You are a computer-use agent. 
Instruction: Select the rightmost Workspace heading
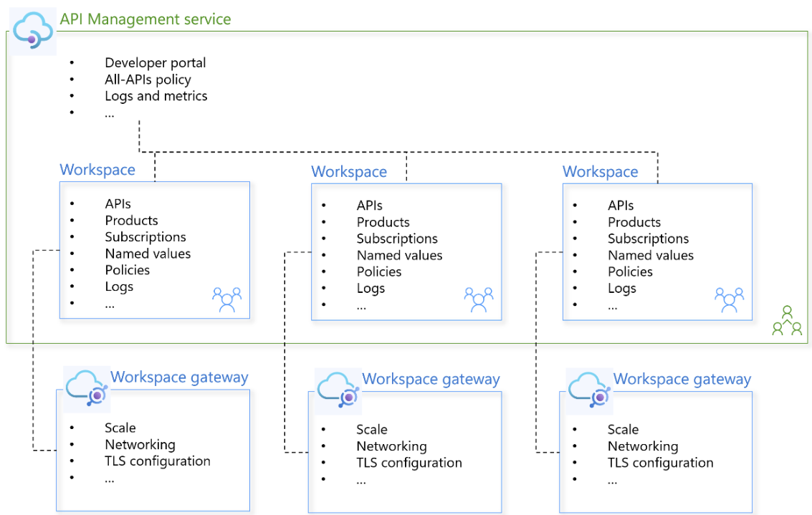point(601,172)
